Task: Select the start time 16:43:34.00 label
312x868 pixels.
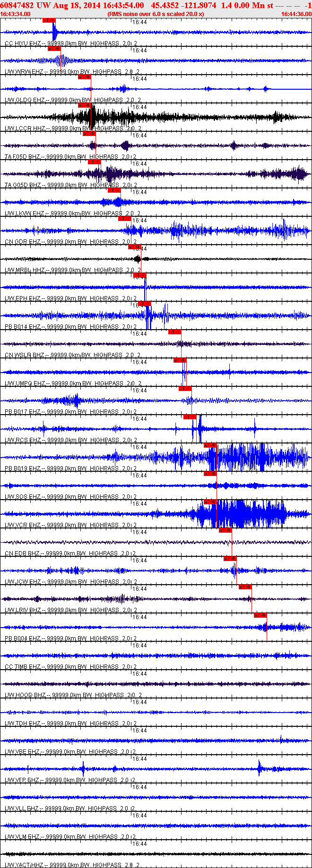Action: (x=16, y=14)
